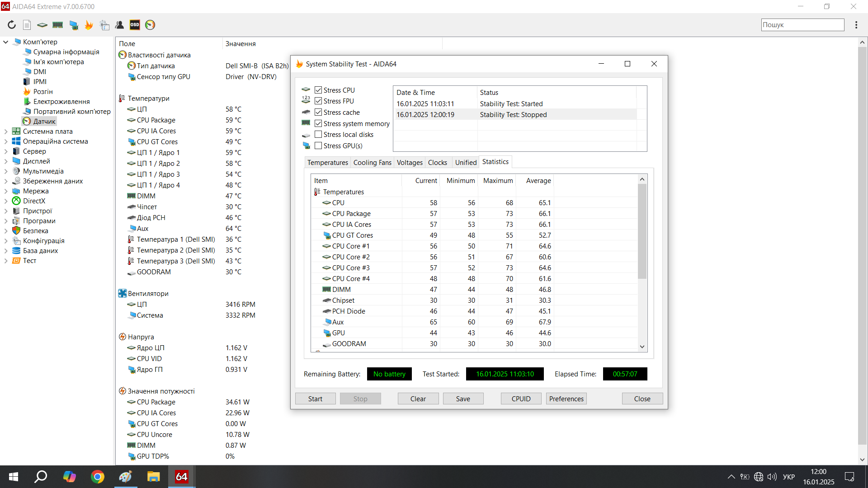This screenshot has width=868, height=488.
Task: Open CPUID from the stability test
Action: (521, 399)
